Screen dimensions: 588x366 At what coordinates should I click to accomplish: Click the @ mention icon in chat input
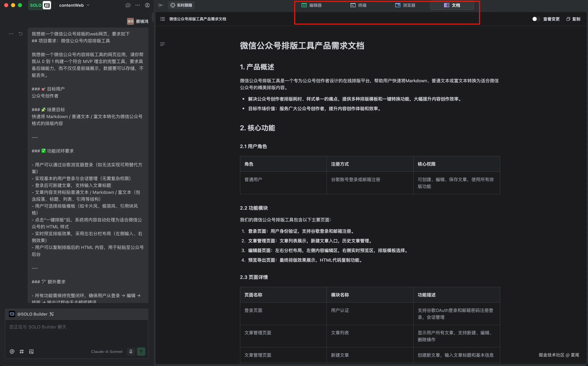click(x=12, y=352)
